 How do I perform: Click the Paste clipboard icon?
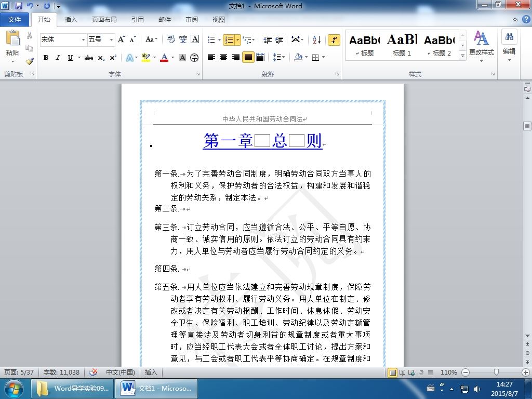12,38
